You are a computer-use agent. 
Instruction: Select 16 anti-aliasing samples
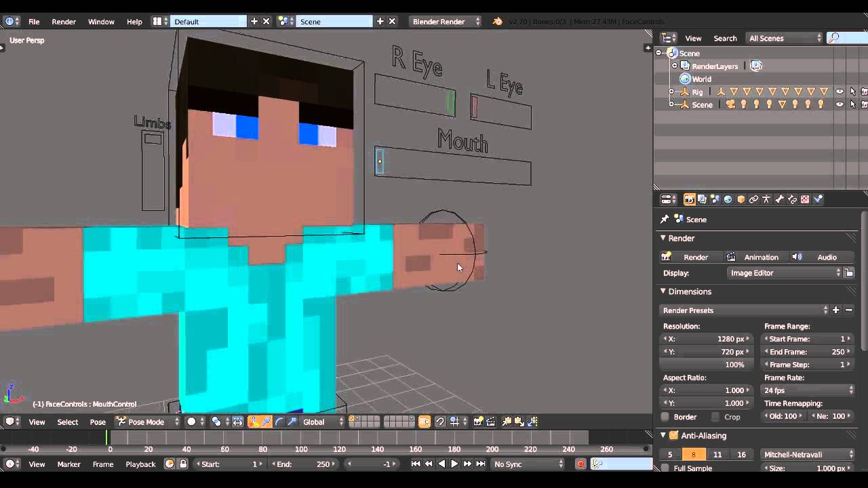tap(742, 455)
